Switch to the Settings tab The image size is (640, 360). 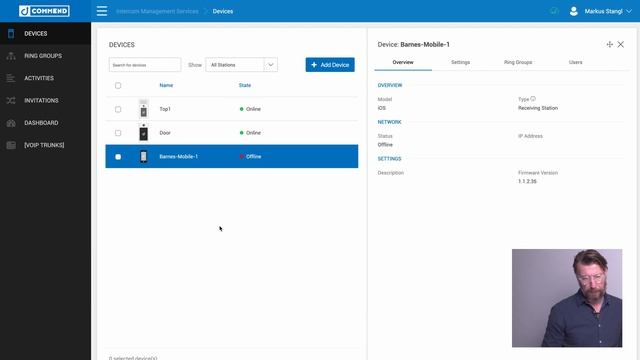click(460, 62)
